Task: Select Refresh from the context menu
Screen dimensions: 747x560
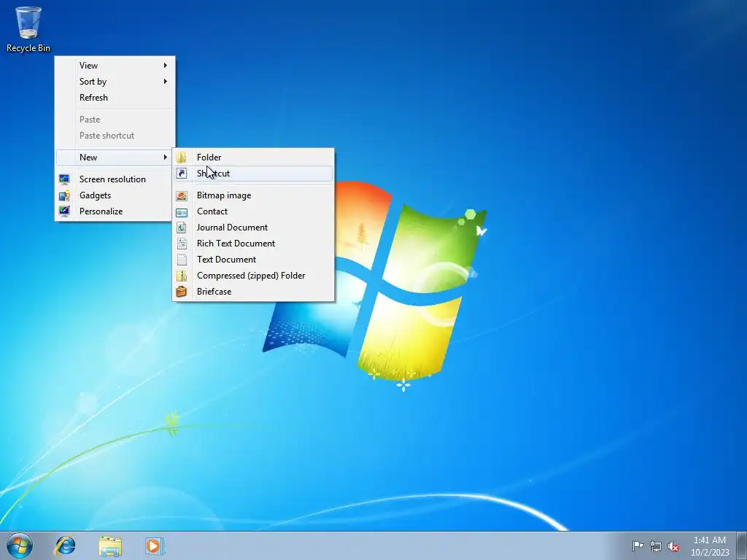Action: point(115,98)
